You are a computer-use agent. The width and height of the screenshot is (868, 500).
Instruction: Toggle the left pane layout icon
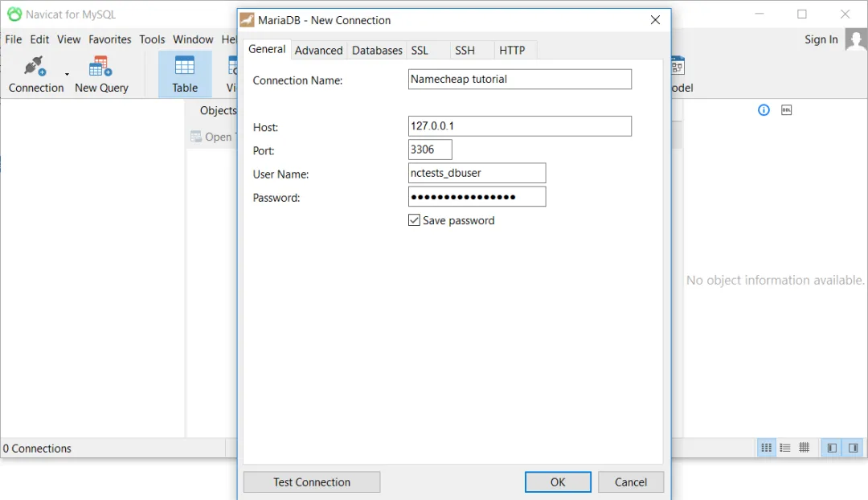832,448
